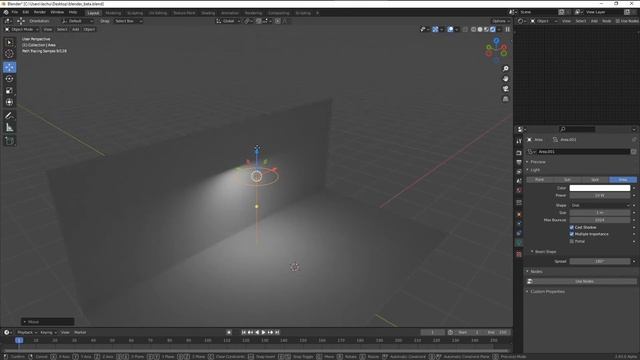Click the viewport pan hand icon
The width and height of the screenshot is (640, 360).
click(506, 78)
